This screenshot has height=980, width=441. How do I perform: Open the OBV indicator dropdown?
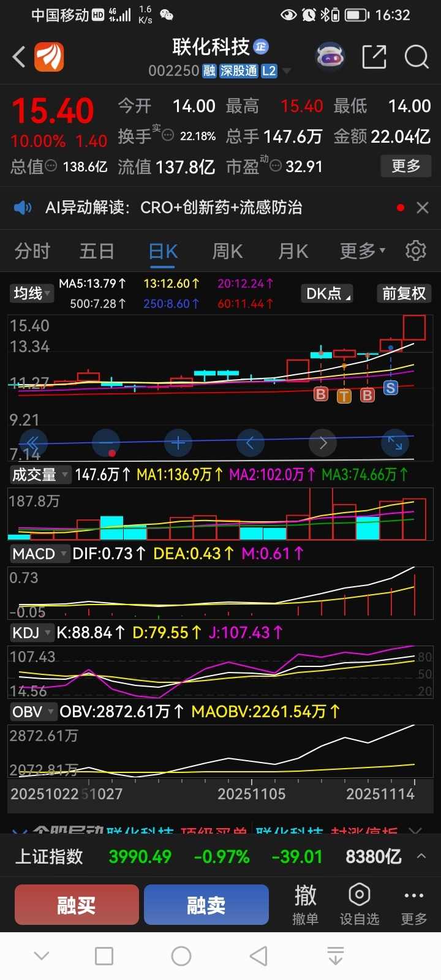[x=34, y=712]
